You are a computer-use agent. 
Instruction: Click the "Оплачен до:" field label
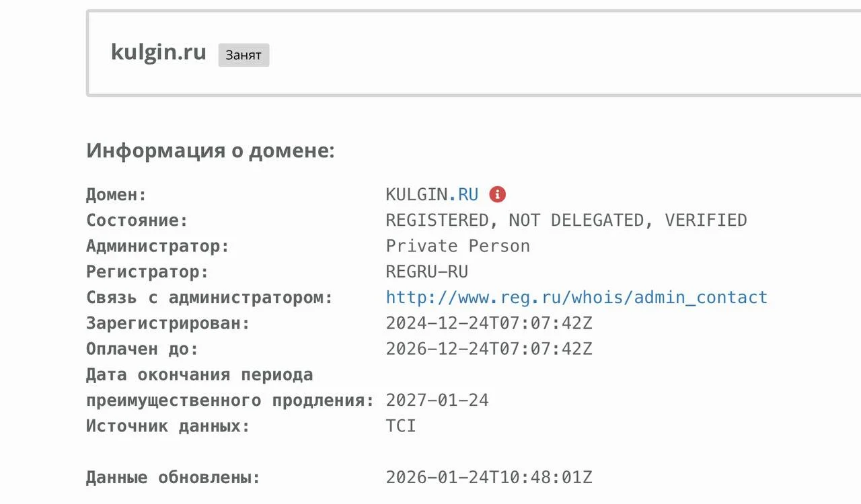point(142,349)
